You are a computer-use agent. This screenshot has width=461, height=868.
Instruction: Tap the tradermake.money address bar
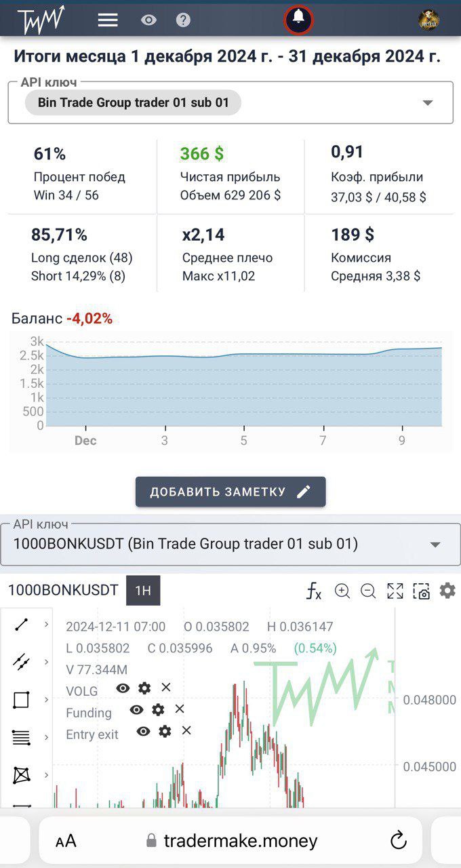(230, 840)
